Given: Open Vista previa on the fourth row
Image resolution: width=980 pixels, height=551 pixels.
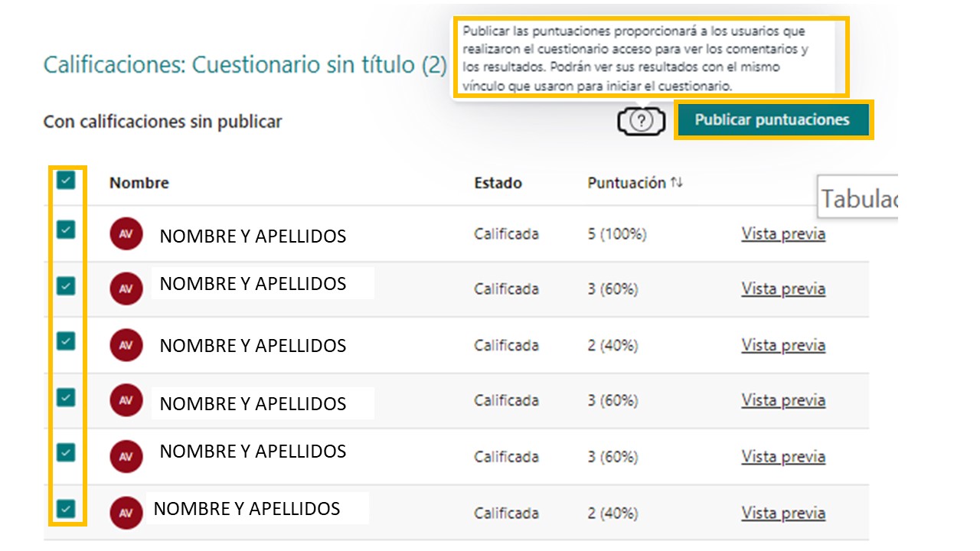Looking at the screenshot, I should pos(782,400).
